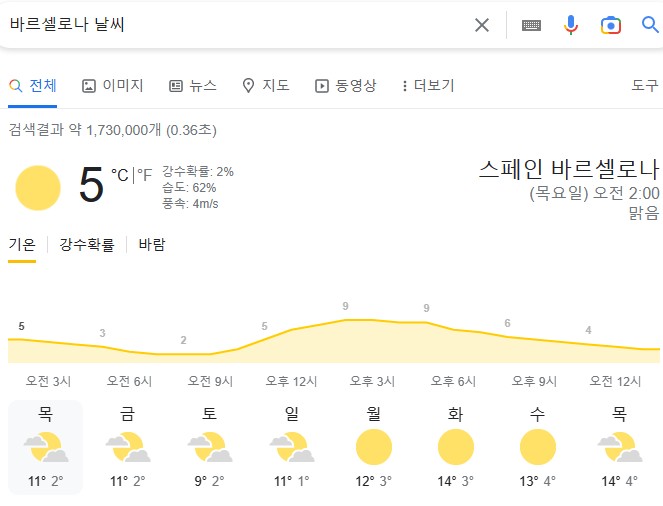Select the 수 forecast day icon
The height and width of the screenshot is (506, 663).
(537, 447)
